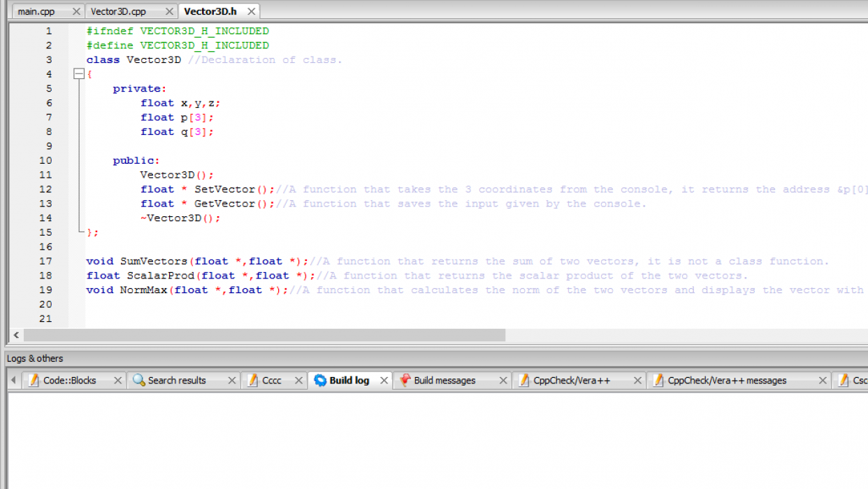The width and height of the screenshot is (868, 489).
Task: Close the Build messages tab
Action: pyautogui.click(x=503, y=381)
